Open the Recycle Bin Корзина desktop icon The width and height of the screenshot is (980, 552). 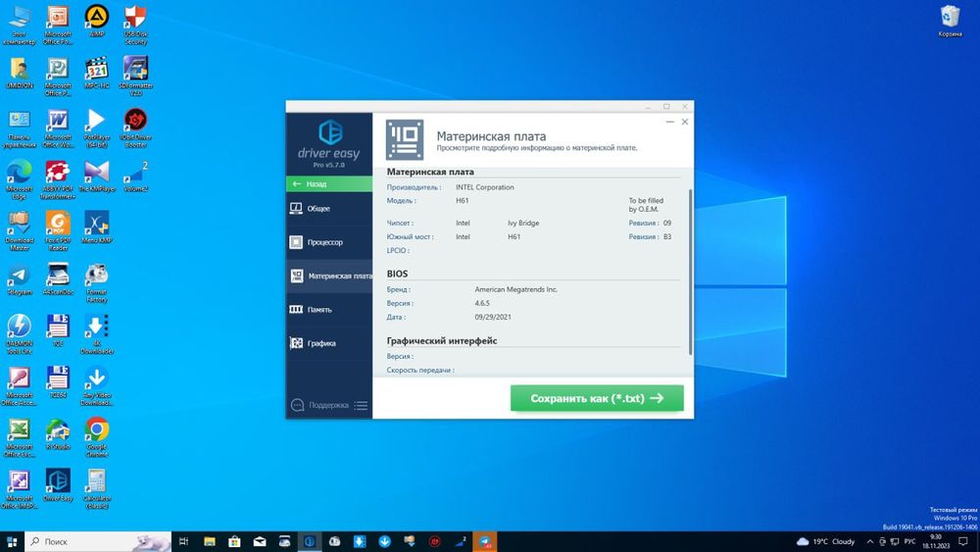[950, 21]
